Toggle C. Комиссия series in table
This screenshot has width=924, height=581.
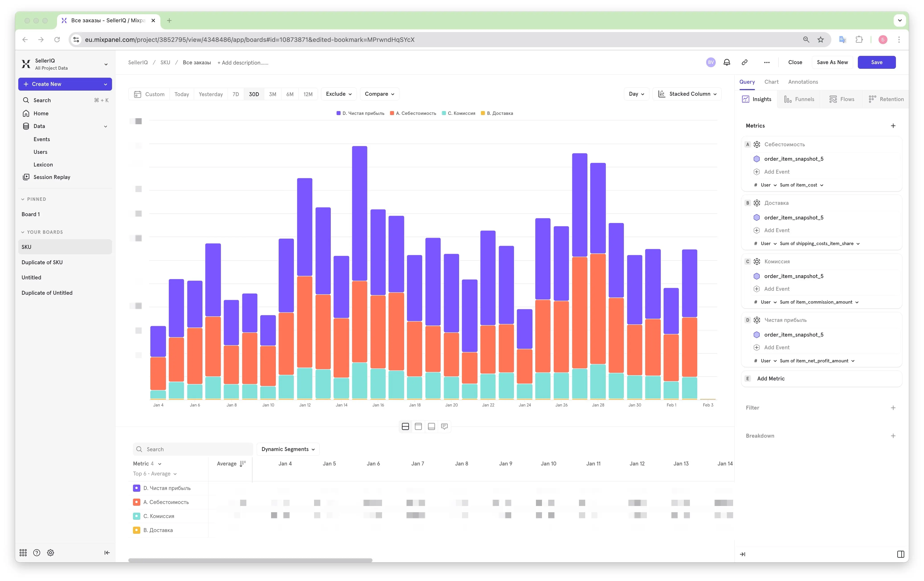136,516
